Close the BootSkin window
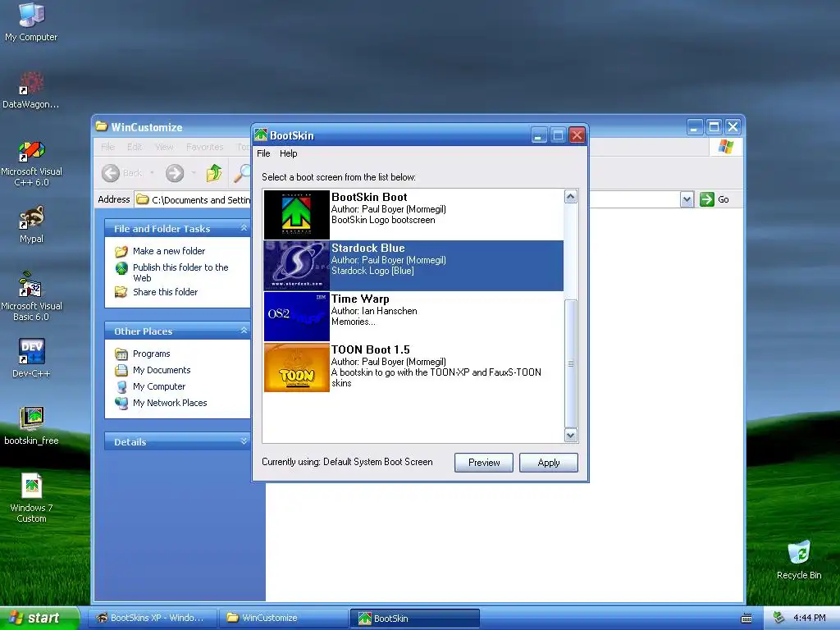 pyautogui.click(x=577, y=135)
